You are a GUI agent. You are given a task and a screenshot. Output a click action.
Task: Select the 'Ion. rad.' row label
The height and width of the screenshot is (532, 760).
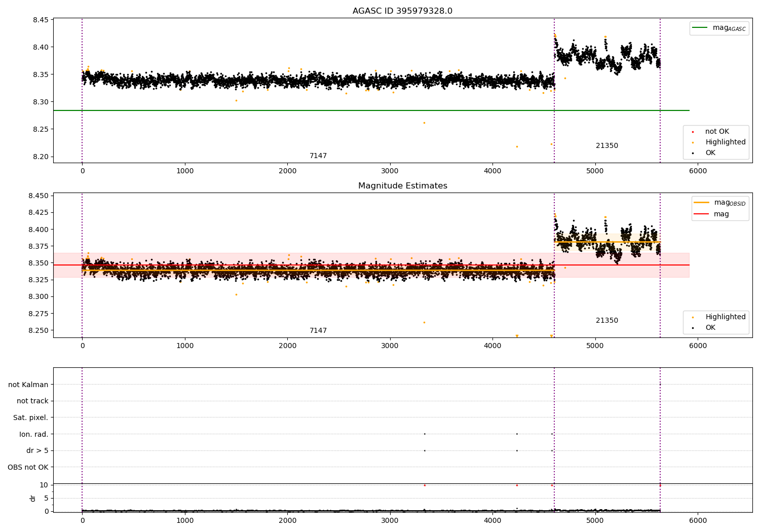[x=34, y=434]
